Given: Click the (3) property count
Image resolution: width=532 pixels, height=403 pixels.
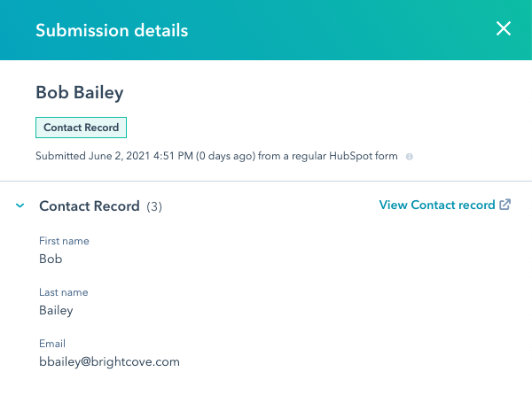Looking at the screenshot, I should (153, 206).
